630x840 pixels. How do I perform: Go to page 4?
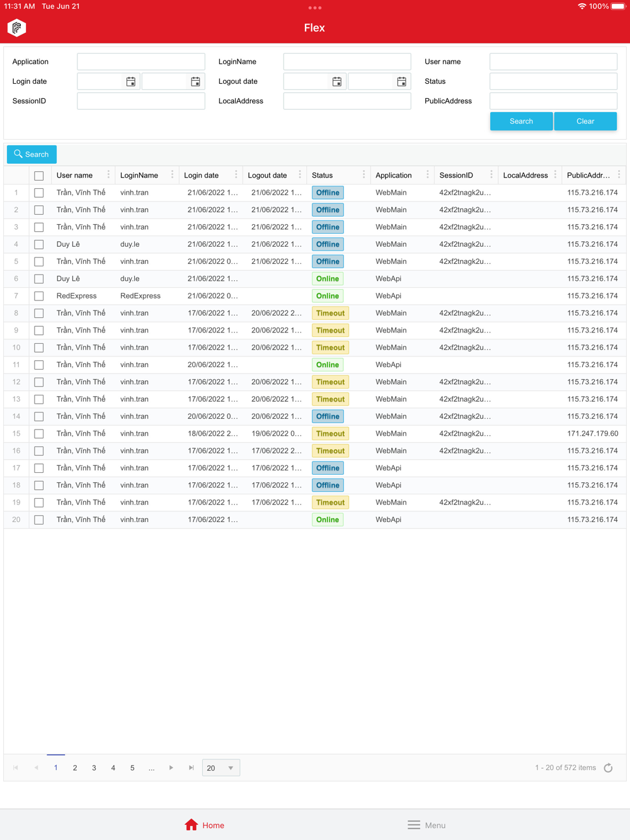113,768
